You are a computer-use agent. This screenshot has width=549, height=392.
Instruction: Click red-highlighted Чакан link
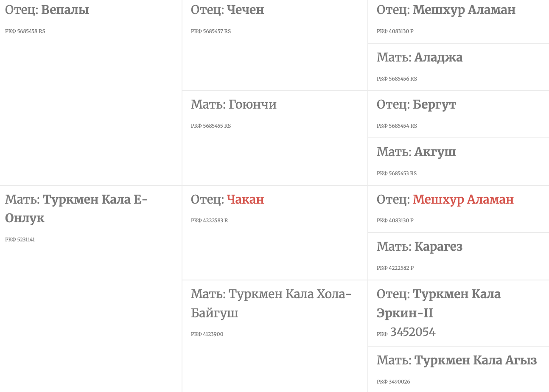(245, 199)
